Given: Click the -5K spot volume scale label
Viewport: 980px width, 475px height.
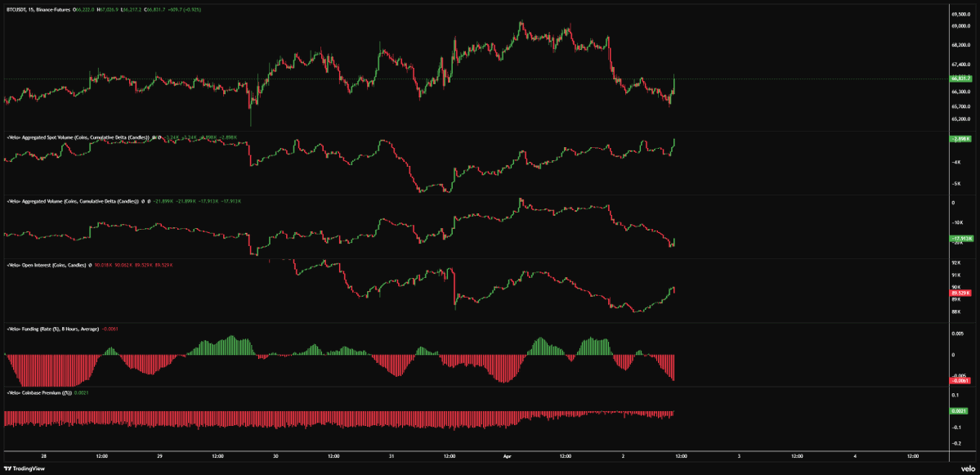Looking at the screenshot, I should (x=955, y=184).
